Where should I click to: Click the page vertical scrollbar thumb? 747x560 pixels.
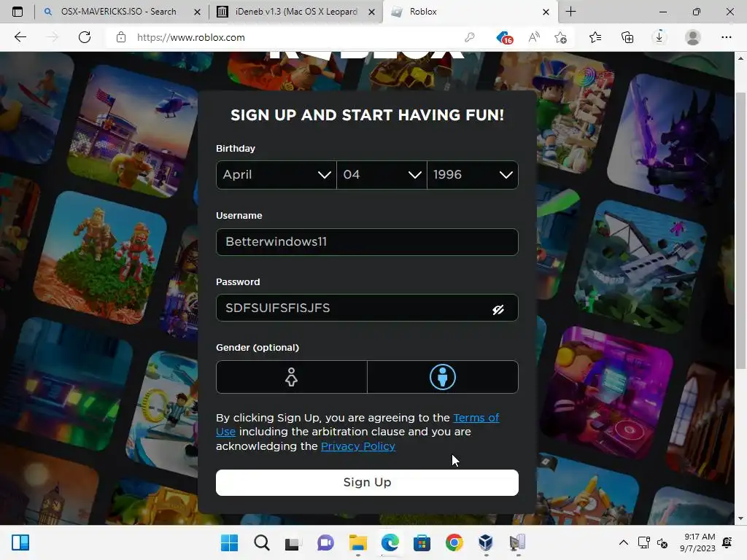coord(740,230)
